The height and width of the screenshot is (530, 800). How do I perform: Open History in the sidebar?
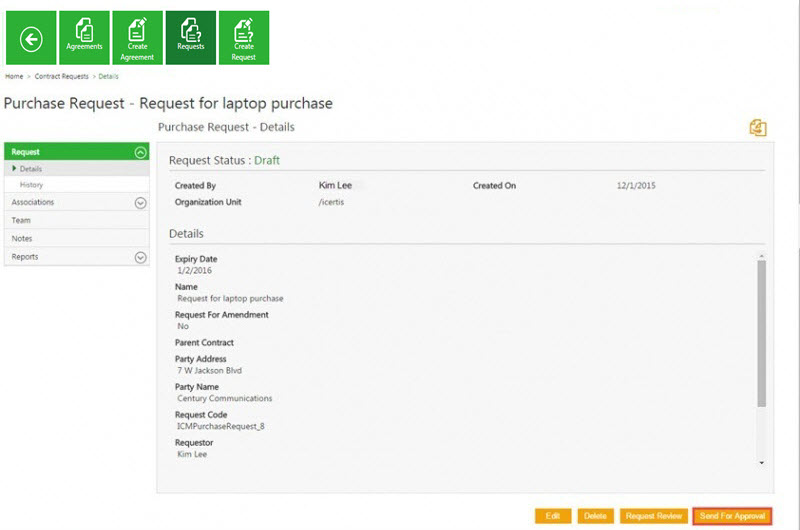click(x=31, y=185)
